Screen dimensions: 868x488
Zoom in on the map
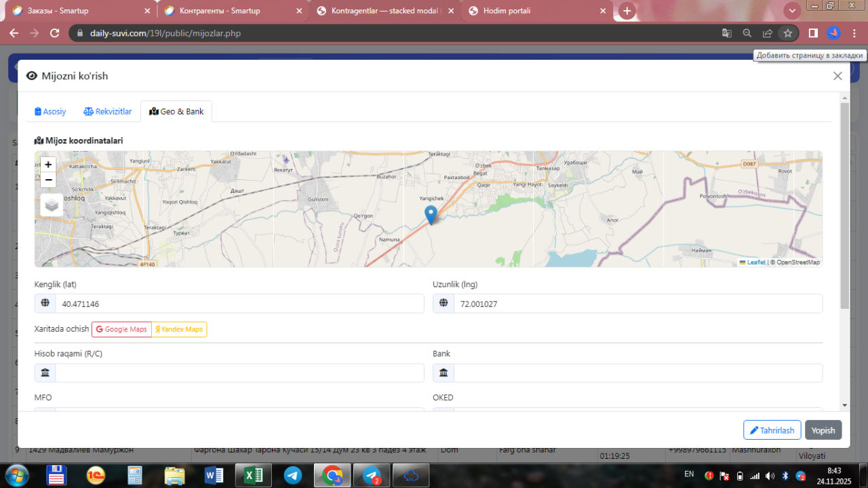[x=48, y=165]
